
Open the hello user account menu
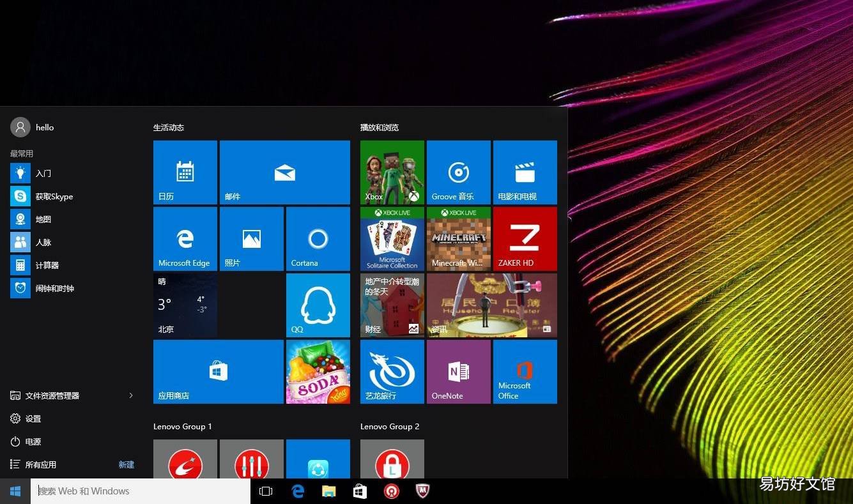[x=32, y=127]
